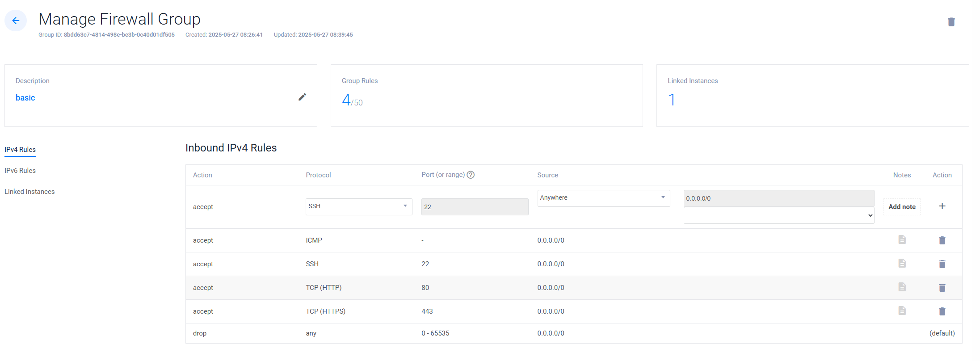View the note for the ICMP rule

(x=902, y=240)
